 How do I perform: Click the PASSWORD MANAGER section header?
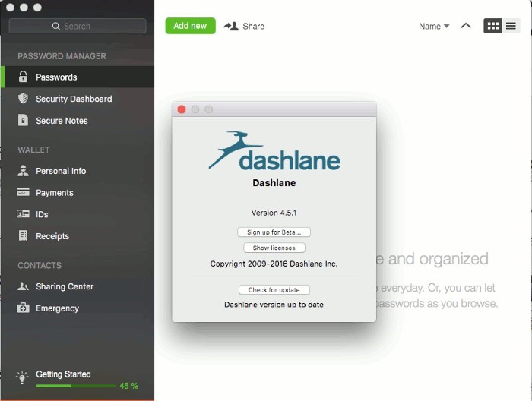pos(62,56)
